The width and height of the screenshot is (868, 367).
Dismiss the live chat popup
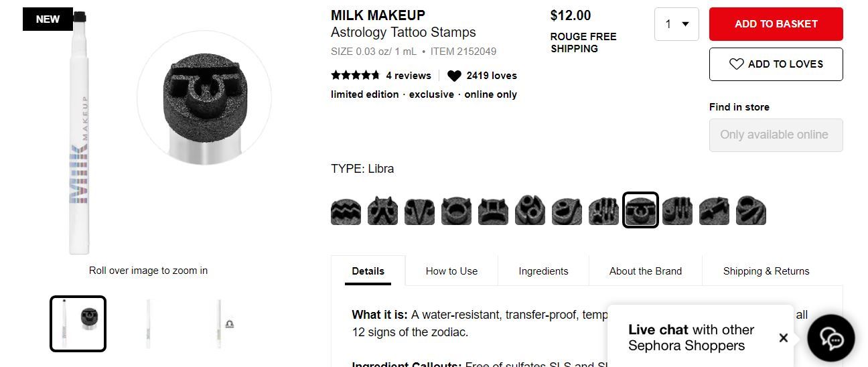pyautogui.click(x=783, y=338)
